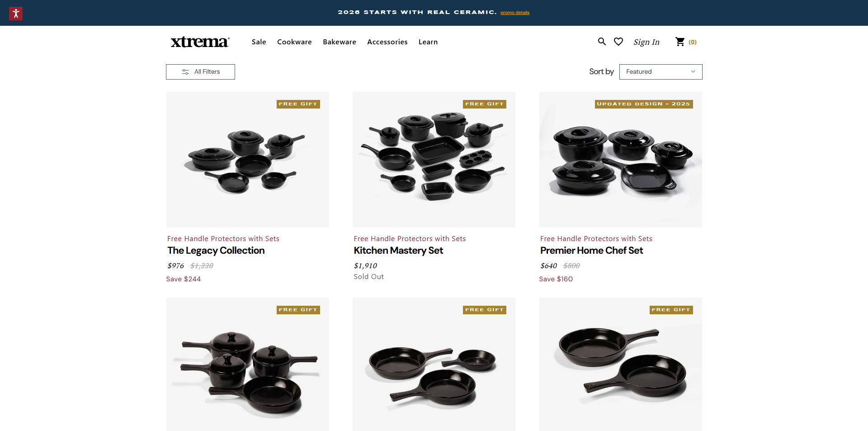Click the xtrema logo
Screen dimensions: 868x431
(x=200, y=42)
